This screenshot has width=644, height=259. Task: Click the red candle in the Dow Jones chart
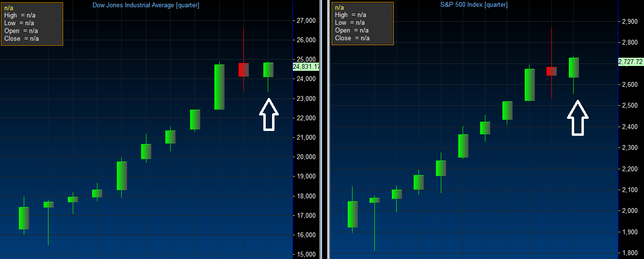(x=243, y=69)
